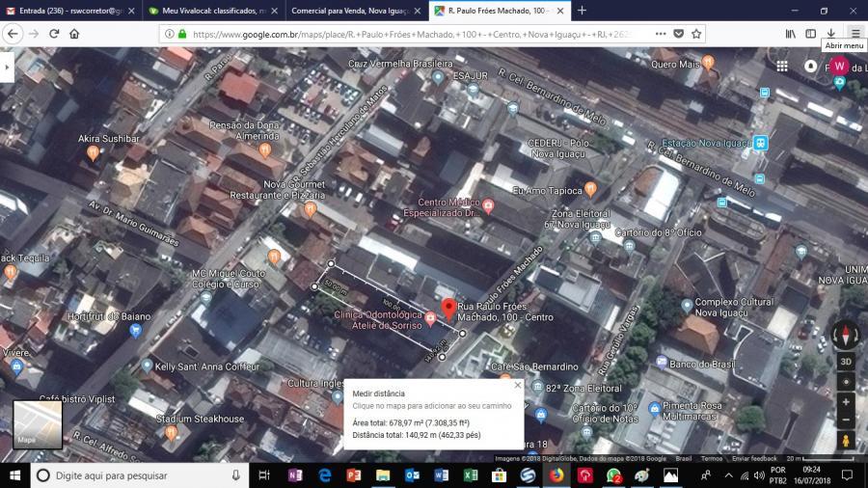
Task: Bookmark this page with the star icon
Action: tap(696, 33)
